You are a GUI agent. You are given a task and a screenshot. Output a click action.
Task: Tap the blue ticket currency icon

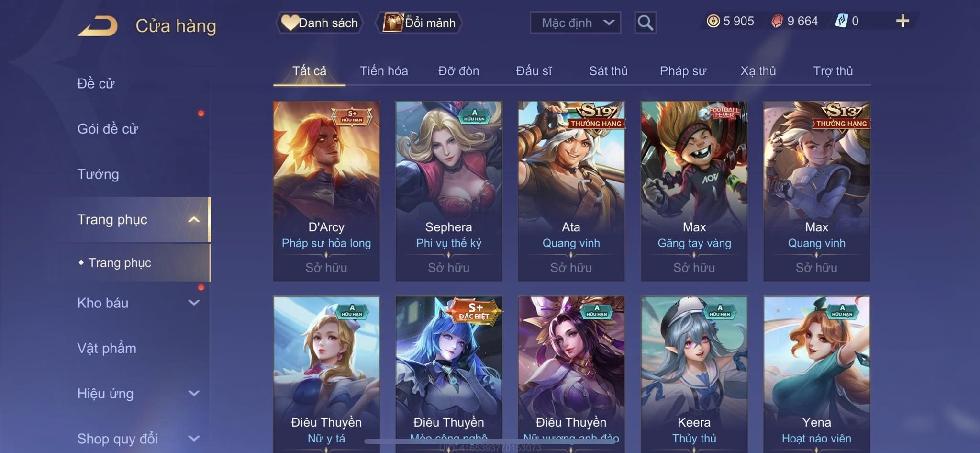coord(842,21)
